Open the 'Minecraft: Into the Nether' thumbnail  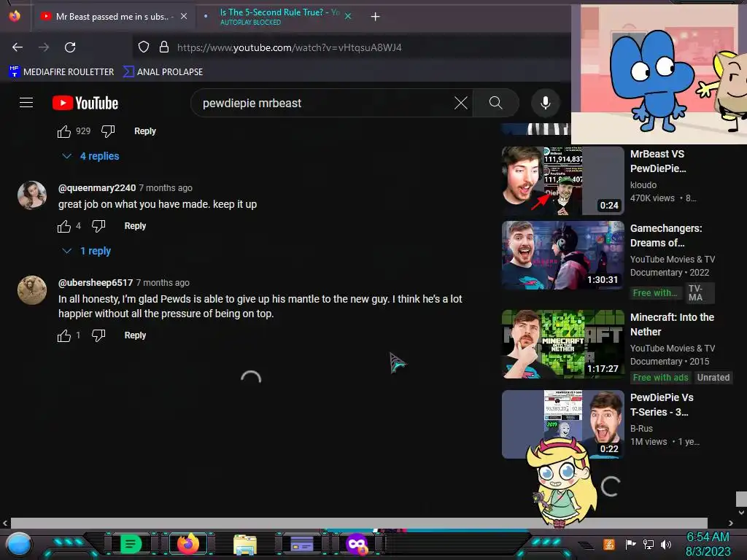point(562,344)
